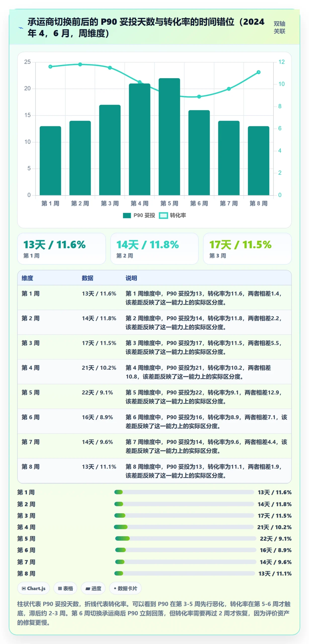Click the 转化率 line point for 第 8 周
The width and height of the screenshot is (309, 644).
[x=258, y=72]
